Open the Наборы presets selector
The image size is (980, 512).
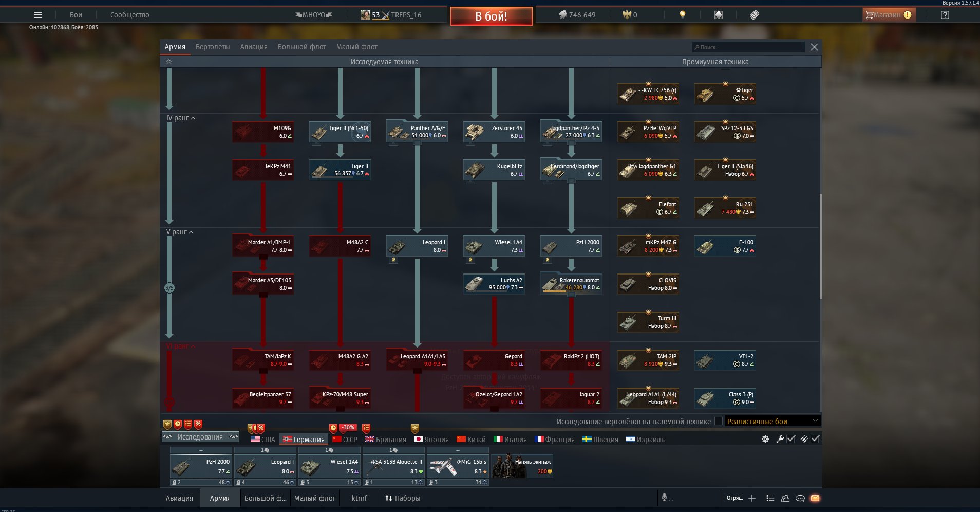tap(403, 498)
